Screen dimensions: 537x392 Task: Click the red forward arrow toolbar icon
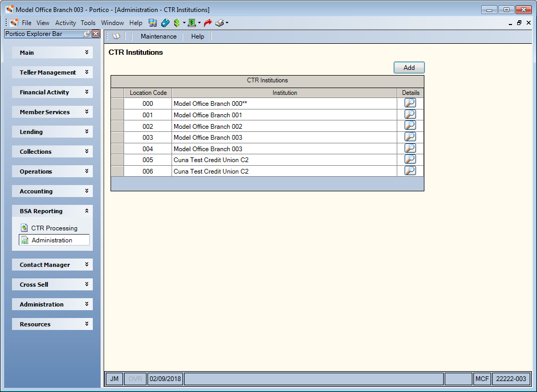pyautogui.click(x=208, y=23)
